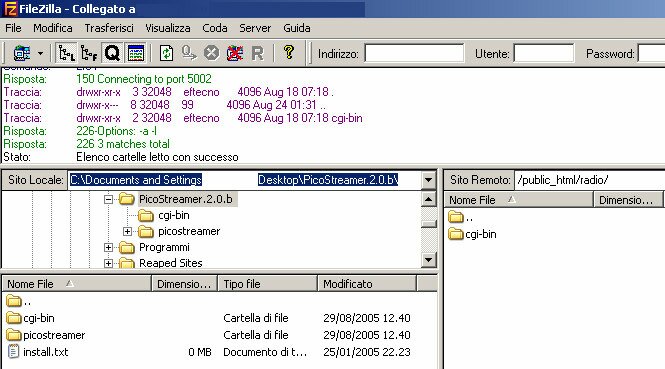Viewport: 665px width, 369px height.
Task: Click local tree scrollbar down arrow
Action: tap(428, 259)
